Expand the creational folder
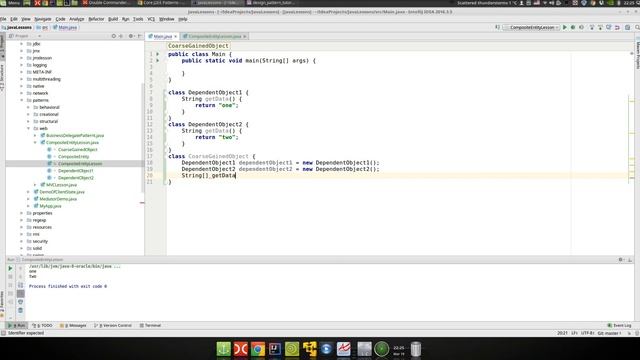The width and height of the screenshot is (640, 360). (29, 114)
